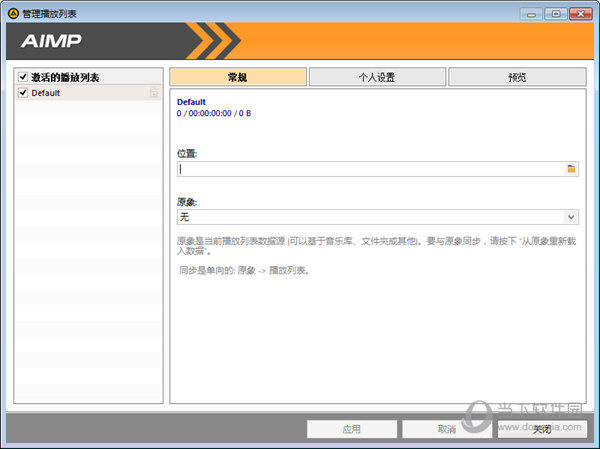This screenshot has width=600, height=449.
Task: Uncheck the Default playlist checkbox
Action: click(x=23, y=93)
